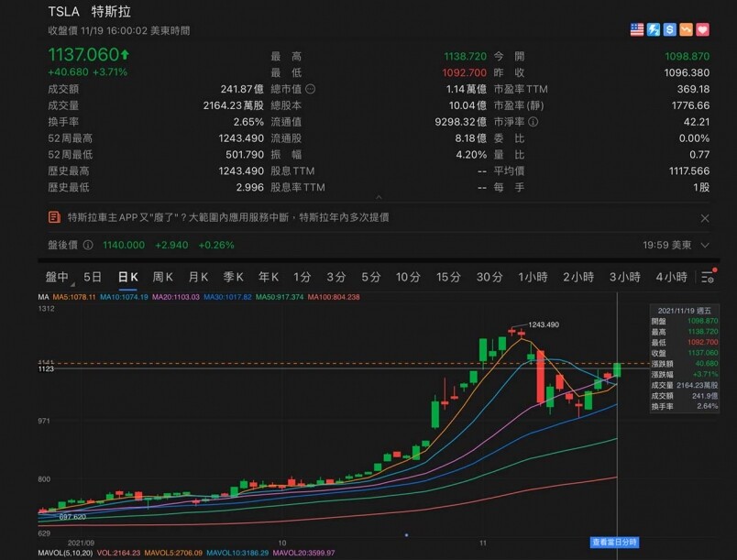Select the 1分 interval tab

point(302,277)
